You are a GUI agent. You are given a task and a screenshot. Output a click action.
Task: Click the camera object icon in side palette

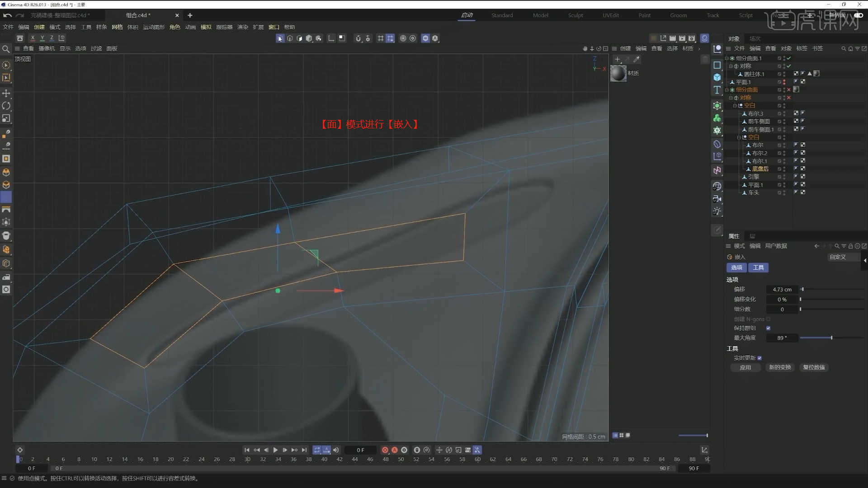coord(717,199)
